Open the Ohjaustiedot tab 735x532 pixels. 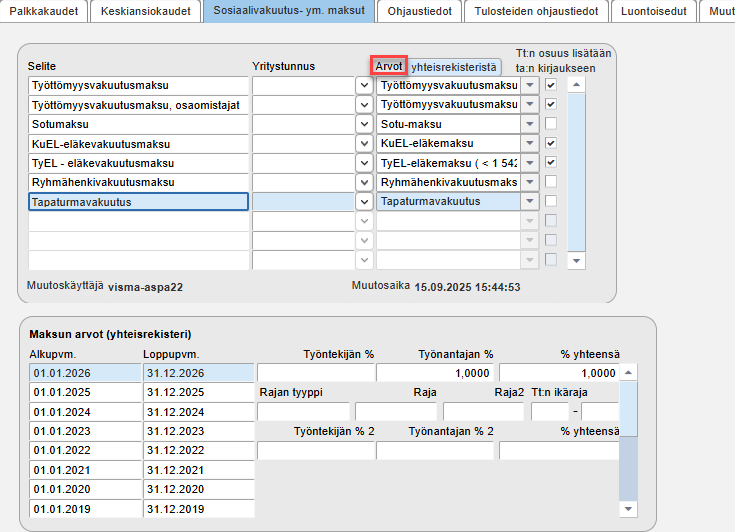420,11
